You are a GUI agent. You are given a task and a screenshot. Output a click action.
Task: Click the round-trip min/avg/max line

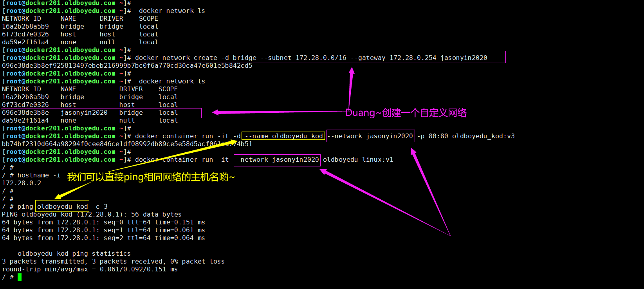coord(90,269)
